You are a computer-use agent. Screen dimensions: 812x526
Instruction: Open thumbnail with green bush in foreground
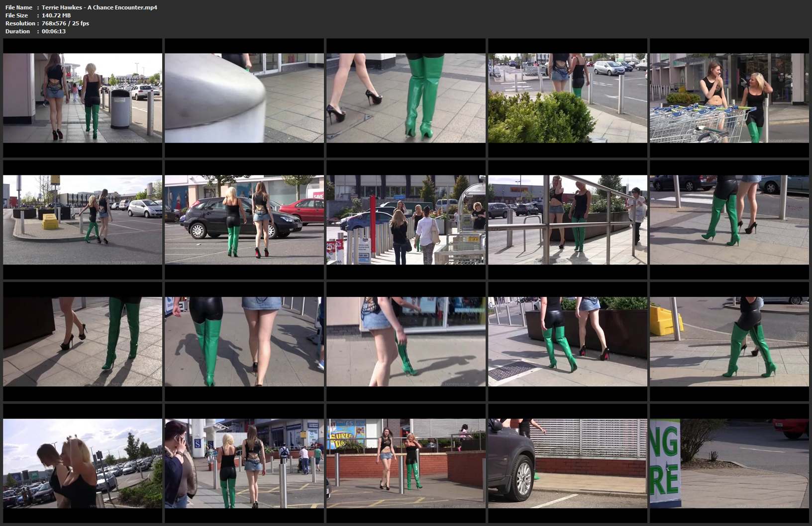pyautogui.click(x=568, y=98)
